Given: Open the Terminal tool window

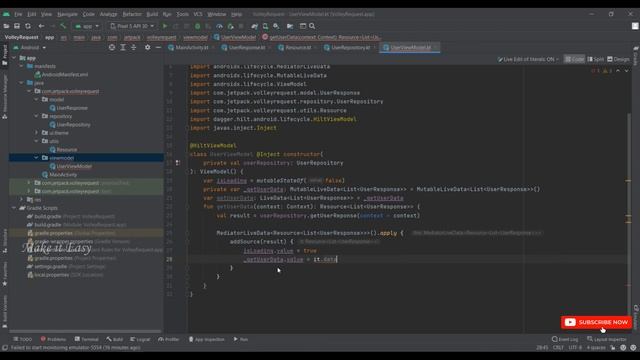Looking at the screenshot, I should point(87,339).
